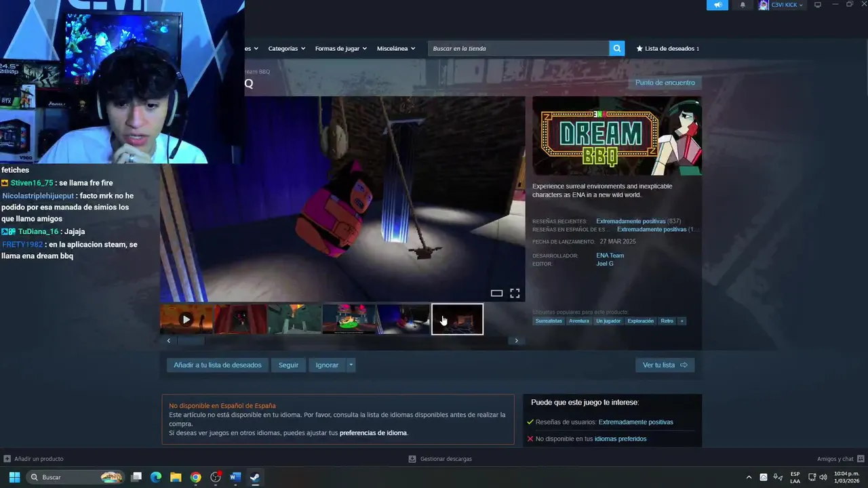
Task: Click the C3VI KICK profile avatar
Action: 764,5
